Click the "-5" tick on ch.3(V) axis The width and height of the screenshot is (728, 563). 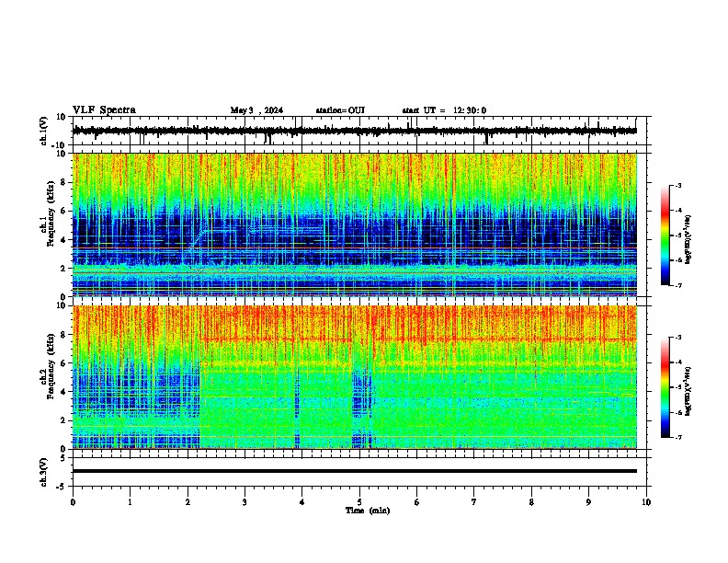pyautogui.click(x=61, y=487)
